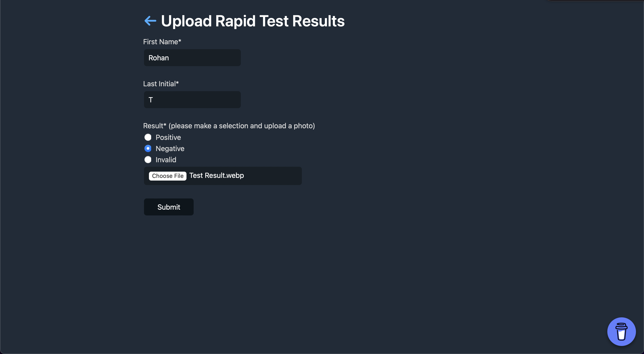Click the First Name field containing Rohan
The image size is (644, 354).
click(192, 58)
